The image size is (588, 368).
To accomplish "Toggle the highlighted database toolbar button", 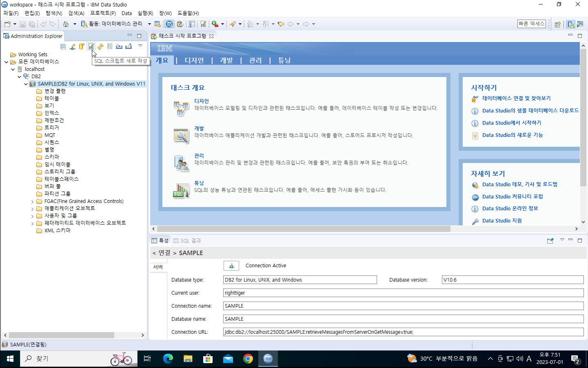I will point(169,24).
